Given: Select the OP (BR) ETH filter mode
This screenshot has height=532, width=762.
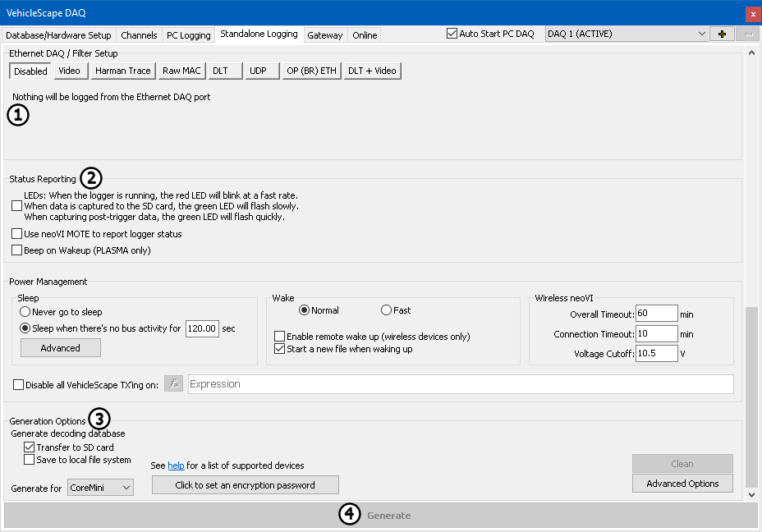Looking at the screenshot, I should pyautogui.click(x=311, y=71).
